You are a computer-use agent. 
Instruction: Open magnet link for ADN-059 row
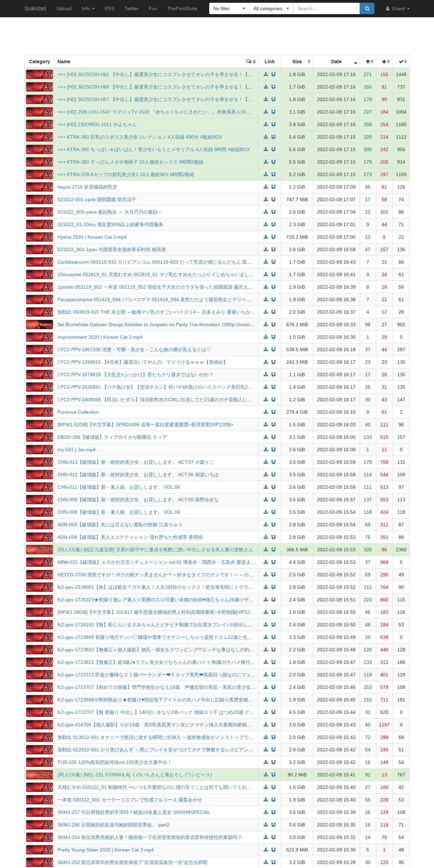pos(273,525)
